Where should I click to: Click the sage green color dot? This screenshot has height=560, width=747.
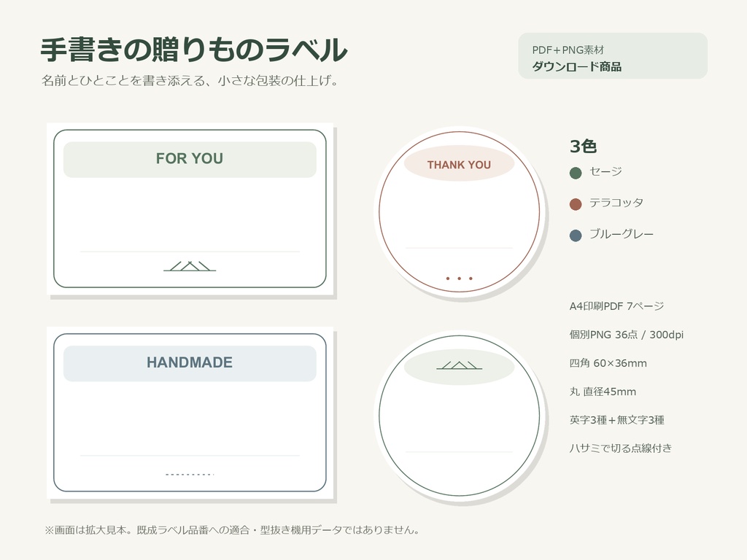pyautogui.click(x=576, y=173)
